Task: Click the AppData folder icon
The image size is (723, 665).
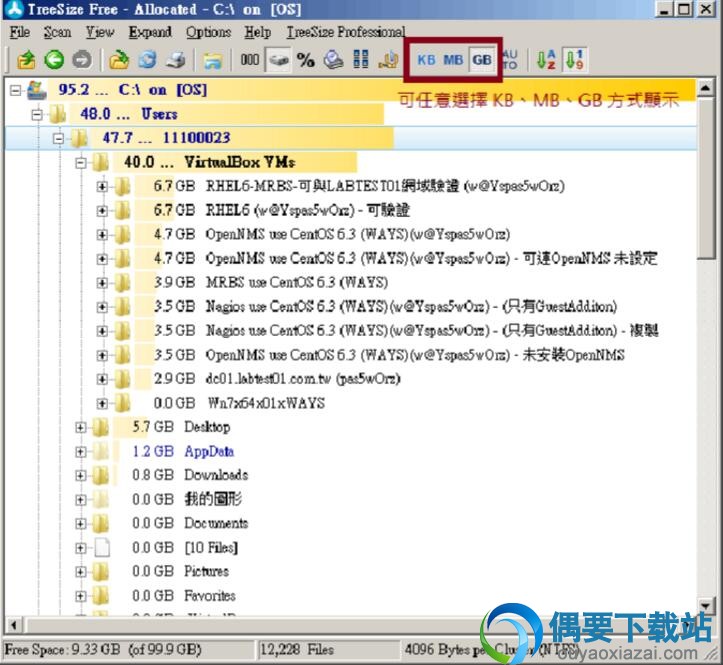Action: [x=101, y=451]
